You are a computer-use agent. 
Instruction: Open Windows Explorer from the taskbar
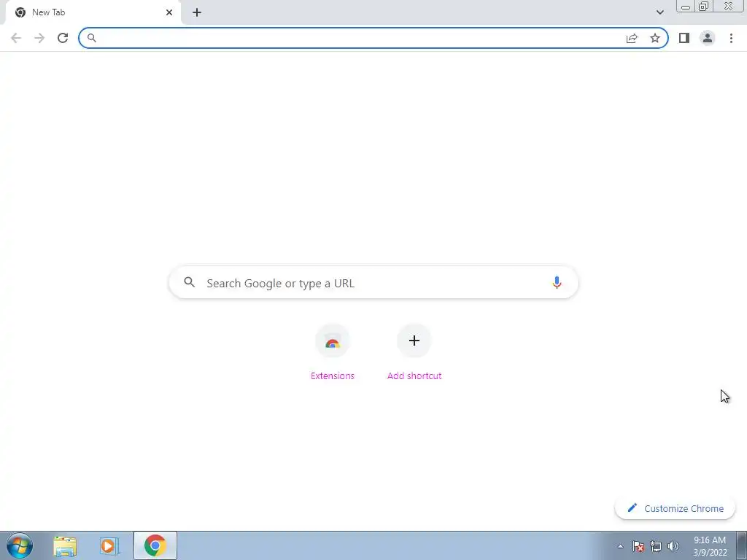(65, 546)
